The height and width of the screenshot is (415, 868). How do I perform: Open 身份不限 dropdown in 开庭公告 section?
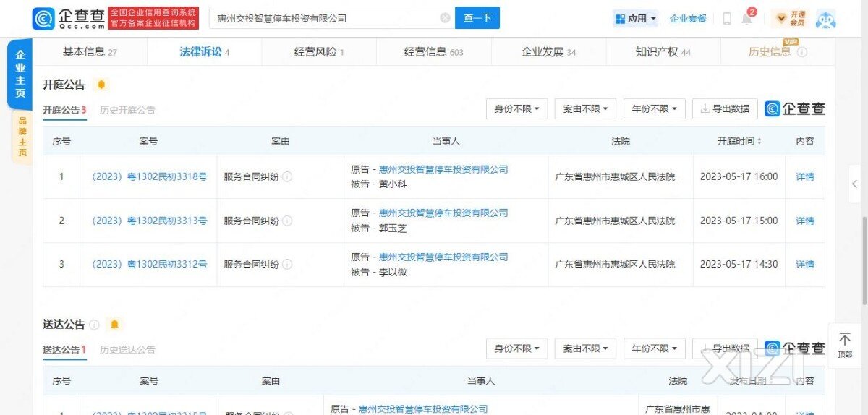click(x=516, y=108)
